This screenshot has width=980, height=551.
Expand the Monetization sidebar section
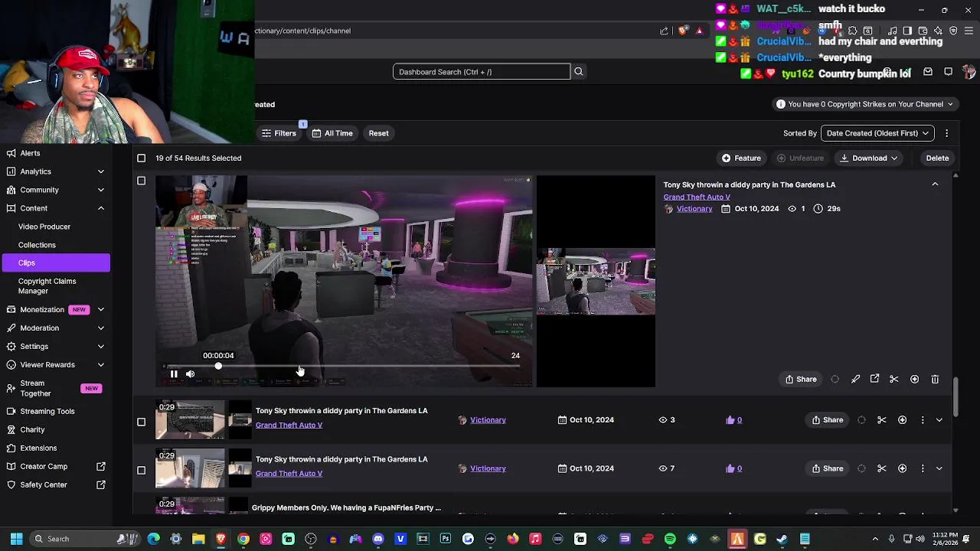click(100, 310)
